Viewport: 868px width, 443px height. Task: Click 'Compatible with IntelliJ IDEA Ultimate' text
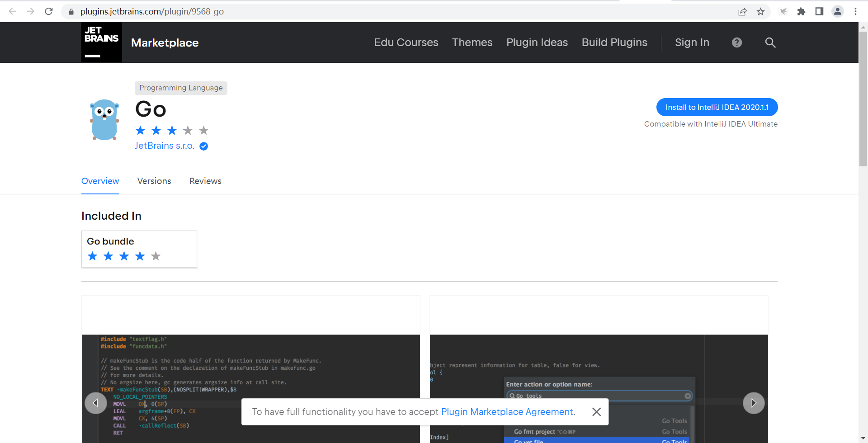coord(711,124)
